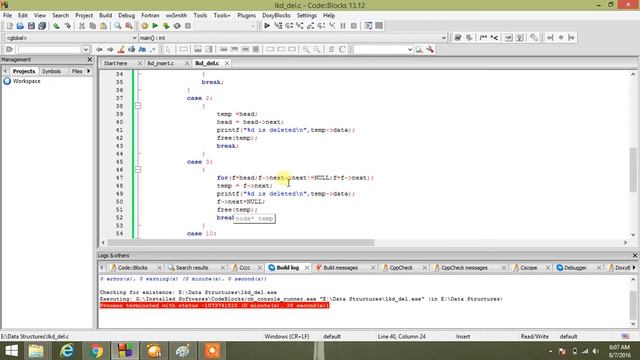
Task: Open the DoxyBlocks menu
Action: pyautogui.click(x=276, y=15)
